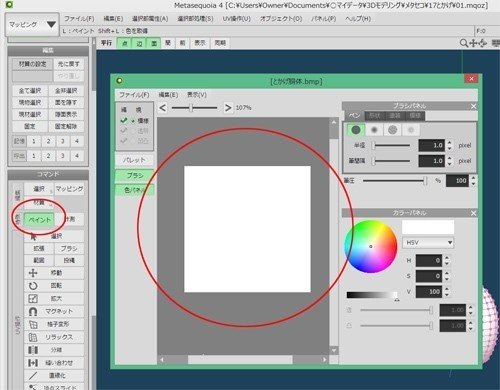Open the マッピング mode dropdown
This screenshot has height=390, width=500.
click(32, 25)
